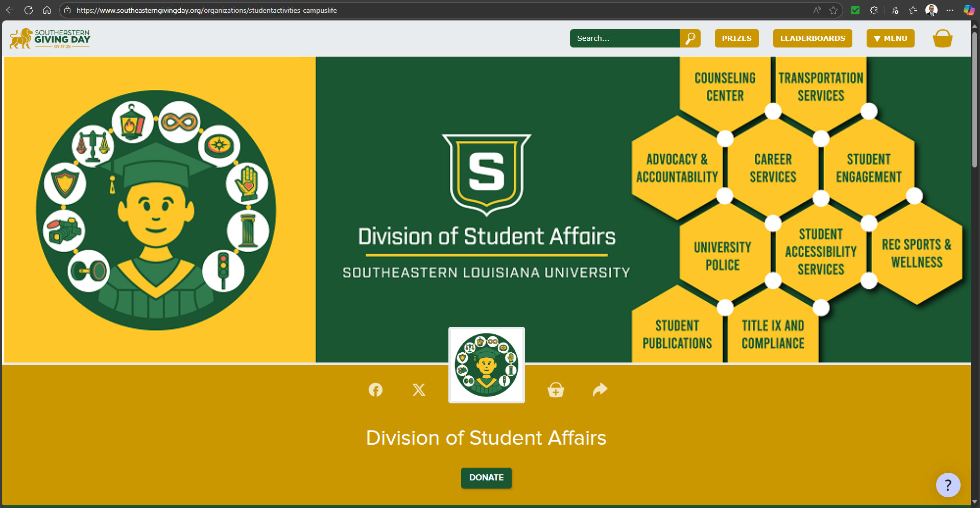Click Student Affairs banner image
Viewport: 980px width, 508px height.
pos(487,210)
